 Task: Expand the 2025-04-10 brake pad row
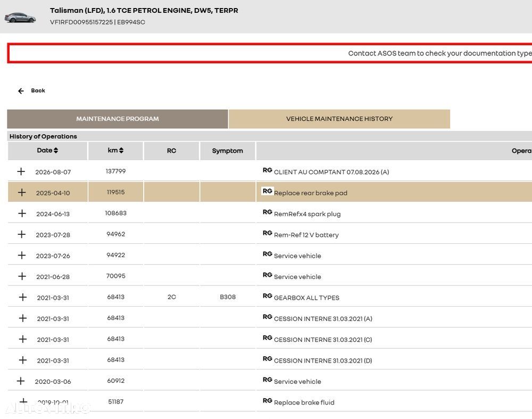click(22, 193)
